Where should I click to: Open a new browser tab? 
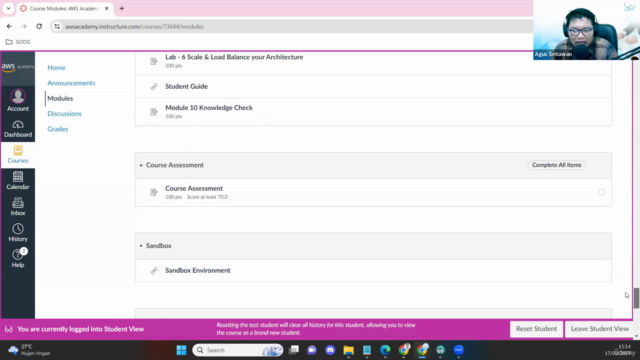[x=122, y=8]
